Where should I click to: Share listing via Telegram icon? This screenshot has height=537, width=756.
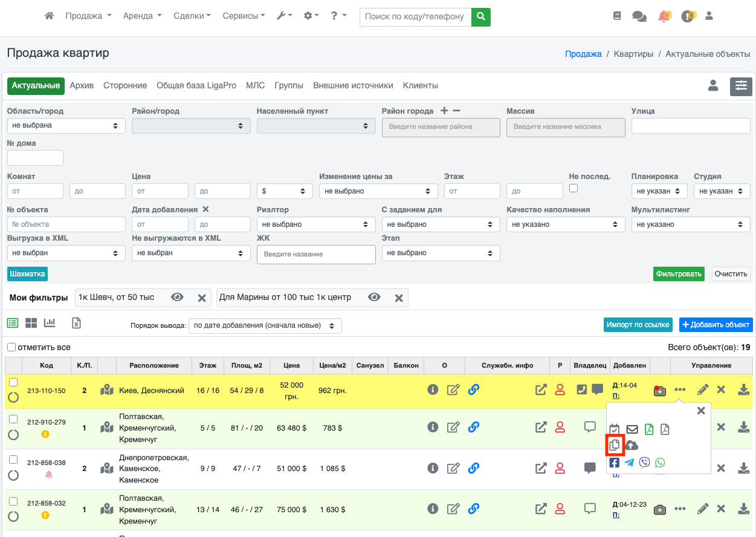[x=630, y=463]
